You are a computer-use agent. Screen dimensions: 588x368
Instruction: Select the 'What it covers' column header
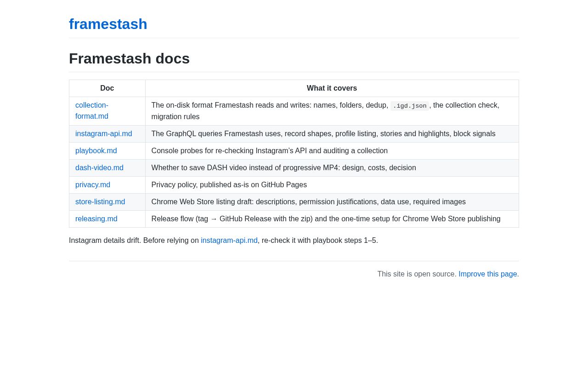(x=332, y=88)
